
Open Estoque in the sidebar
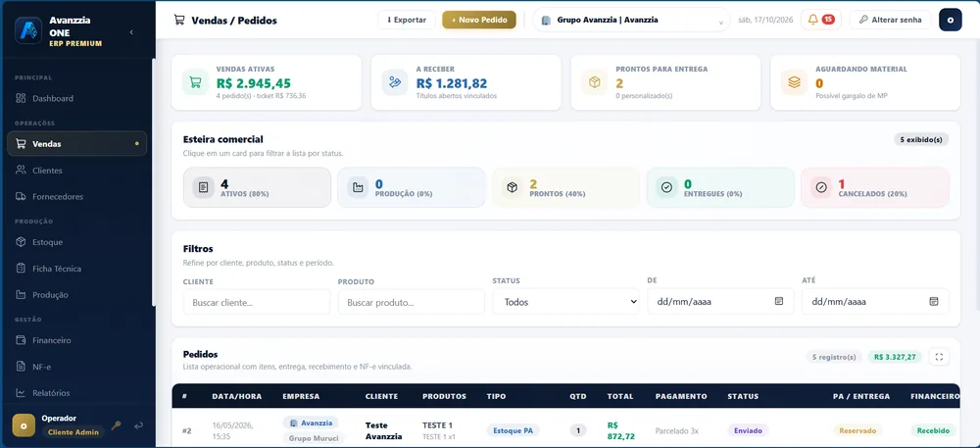76,242
